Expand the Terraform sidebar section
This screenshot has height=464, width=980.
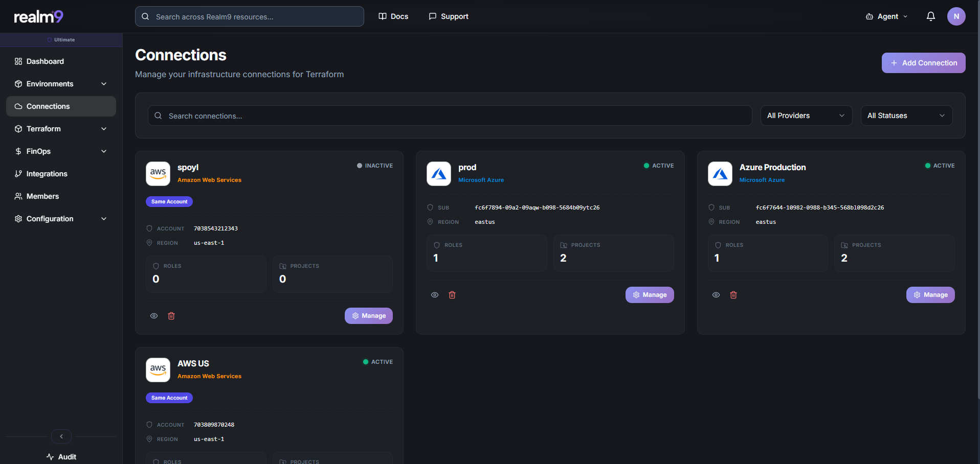(104, 129)
